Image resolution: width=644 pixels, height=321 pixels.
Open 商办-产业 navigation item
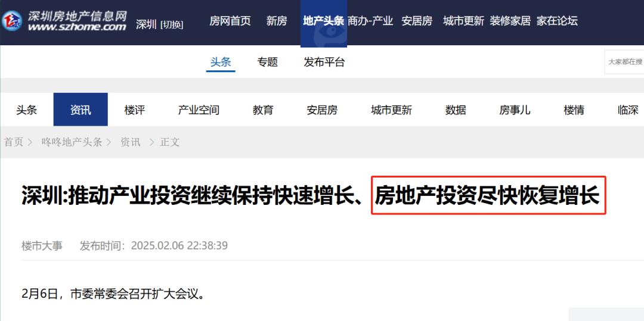[370, 21]
